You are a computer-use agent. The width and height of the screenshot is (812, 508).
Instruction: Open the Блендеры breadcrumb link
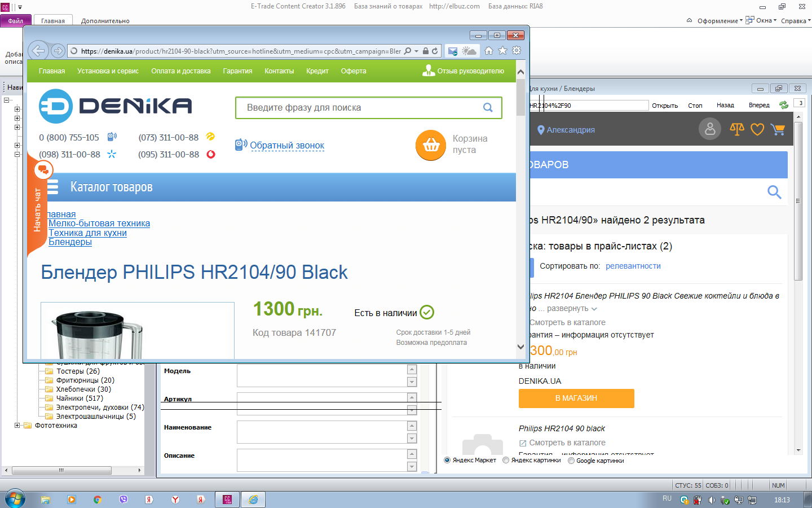click(70, 242)
